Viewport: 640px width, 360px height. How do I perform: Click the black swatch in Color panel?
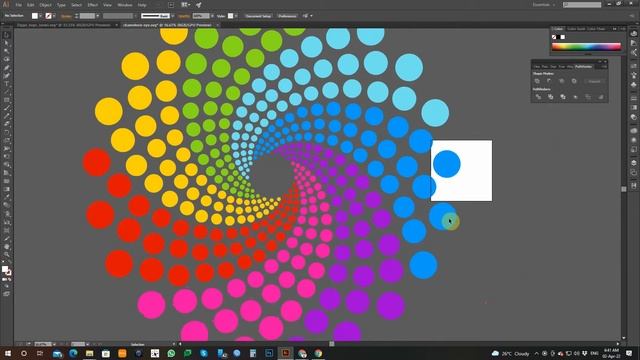pyautogui.click(x=558, y=37)
